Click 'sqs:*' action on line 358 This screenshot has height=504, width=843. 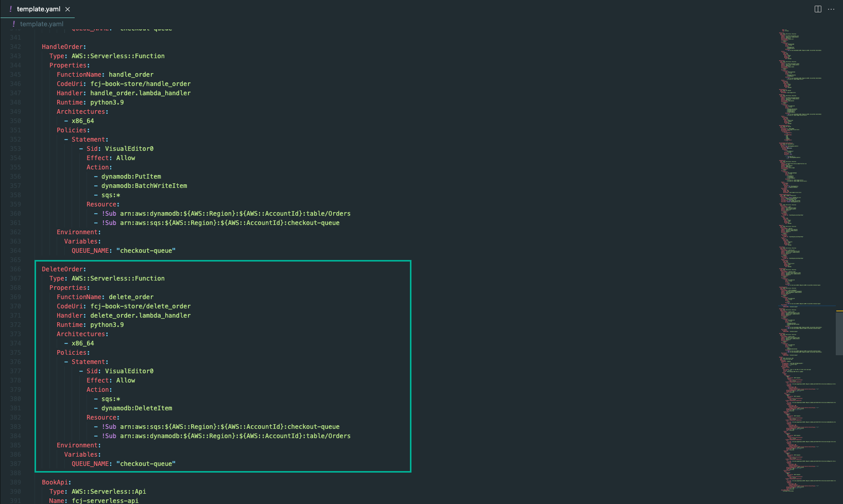pos(111,195)
